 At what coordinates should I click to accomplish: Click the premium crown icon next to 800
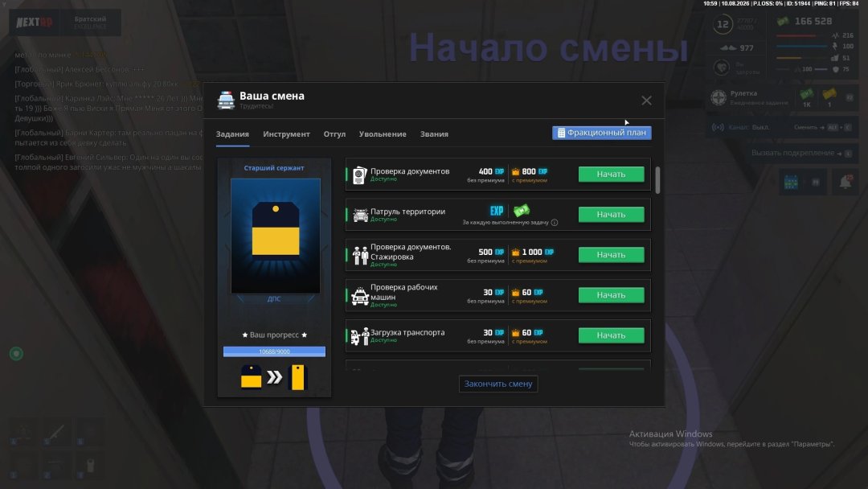point(515,171)
